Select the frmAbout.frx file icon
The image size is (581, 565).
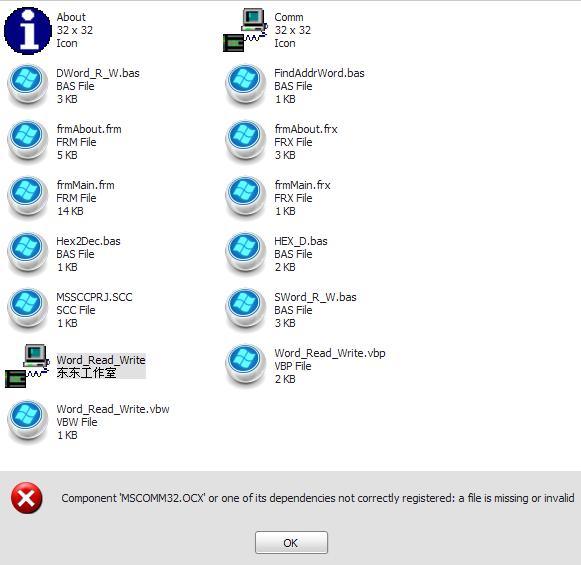[246, 142]
